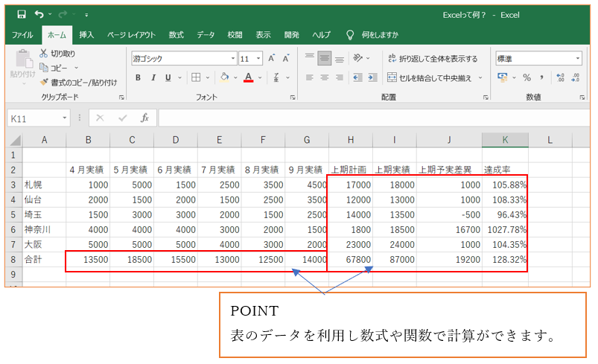Click the fill color paint bucket icon
The width and height of the screenshot is (598, 364).
(x=224, y=77)
